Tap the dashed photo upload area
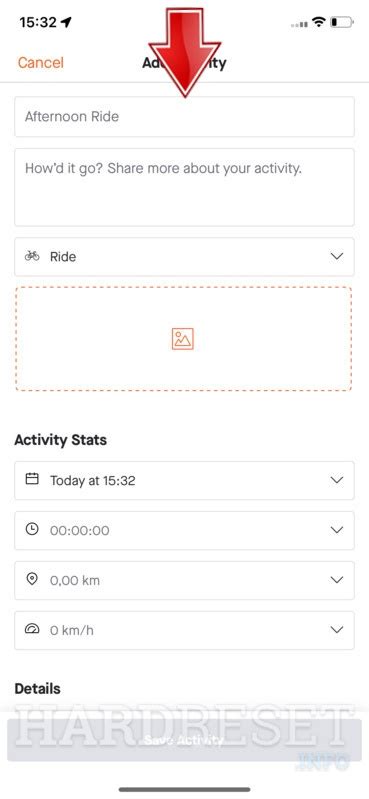This screenshot has width=369, height=799. tap(183, 339)
